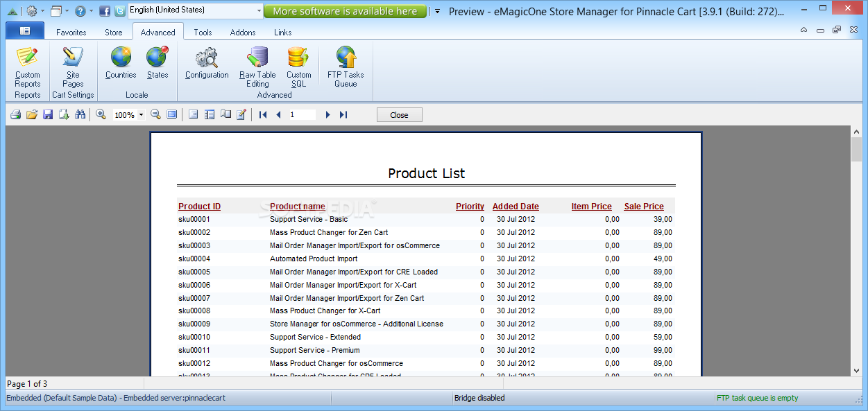Open the Links tab

283,32
